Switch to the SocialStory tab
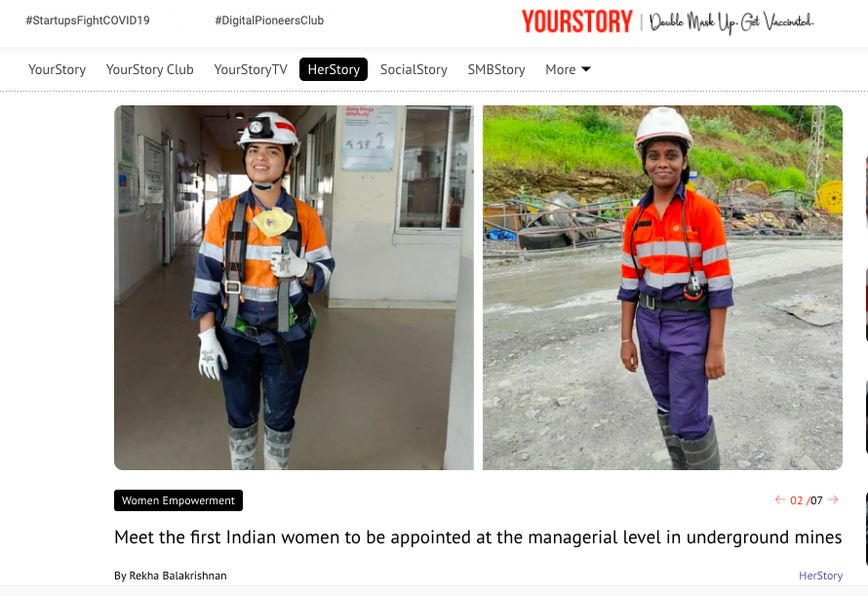The width and height of the screenshot is (868, 596). click(x=414, y=69)
